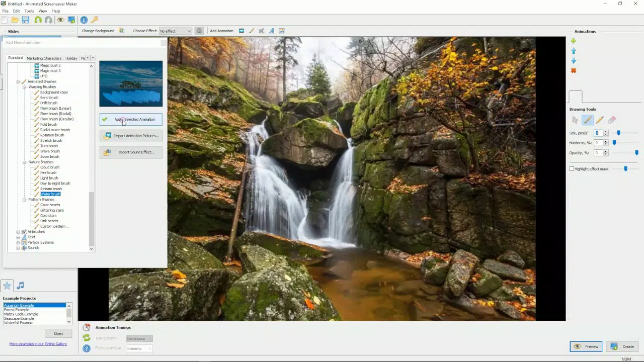Screen dimensions: 644x362
Task: Switch to the music note tab
Action: [20, 286]
